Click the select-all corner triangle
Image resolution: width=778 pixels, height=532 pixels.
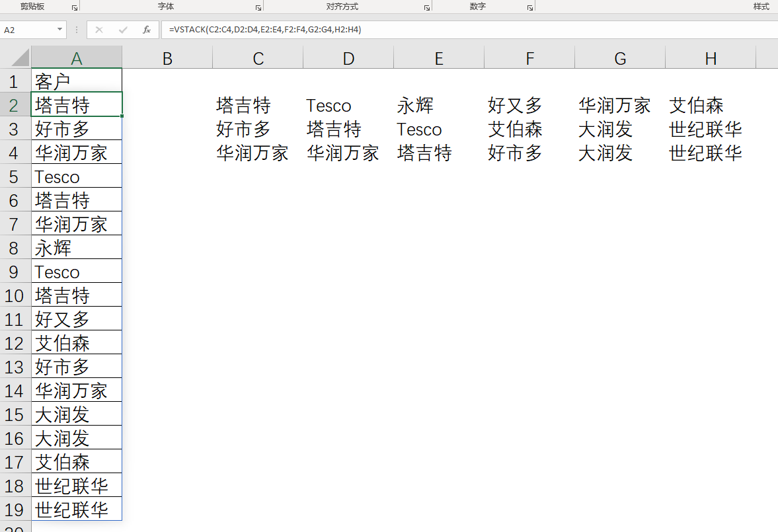(20, 57)
